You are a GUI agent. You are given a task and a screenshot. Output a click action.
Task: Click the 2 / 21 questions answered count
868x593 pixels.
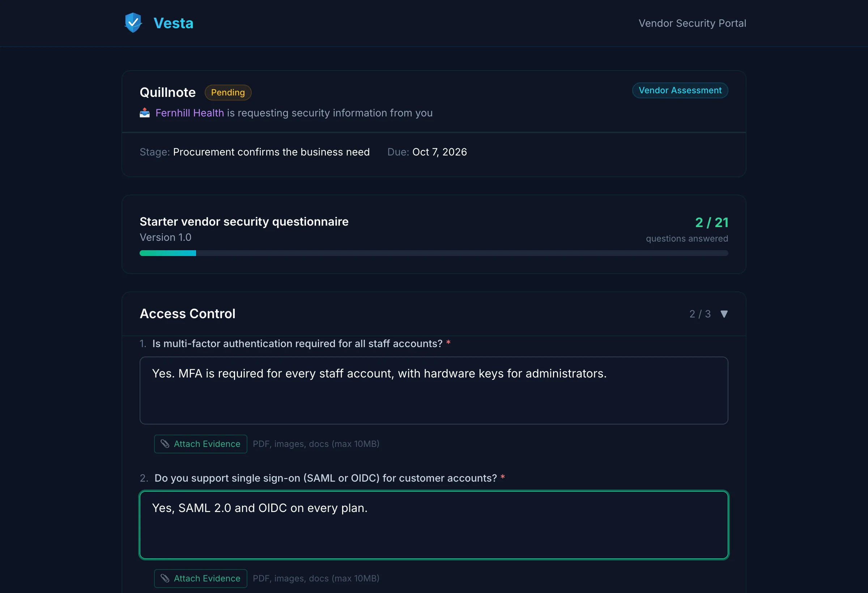[711, 223]
